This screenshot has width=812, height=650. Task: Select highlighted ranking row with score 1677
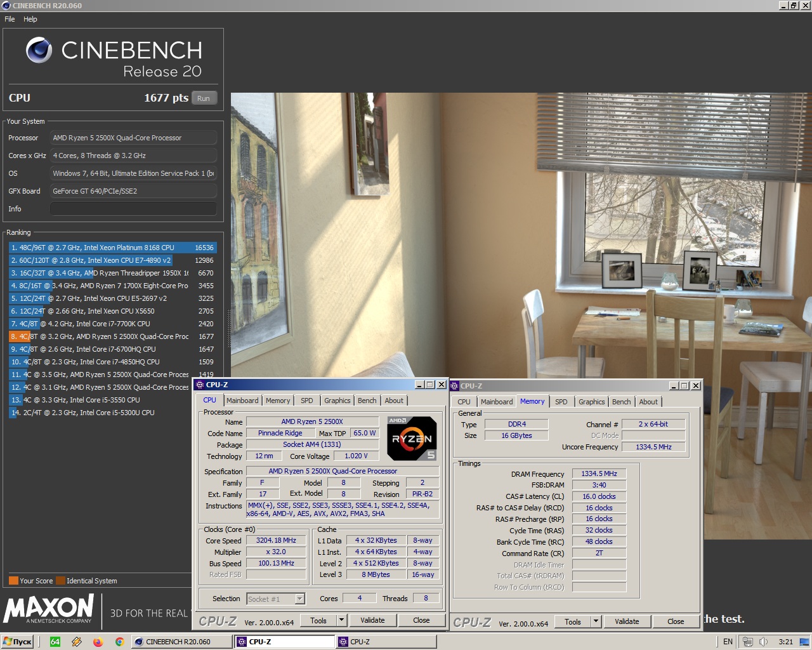(x=112, y=336)
